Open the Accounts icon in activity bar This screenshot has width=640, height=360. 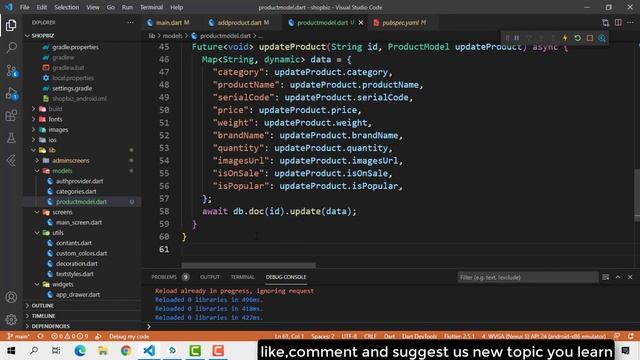pyautogui.click(x=11, y=297)
